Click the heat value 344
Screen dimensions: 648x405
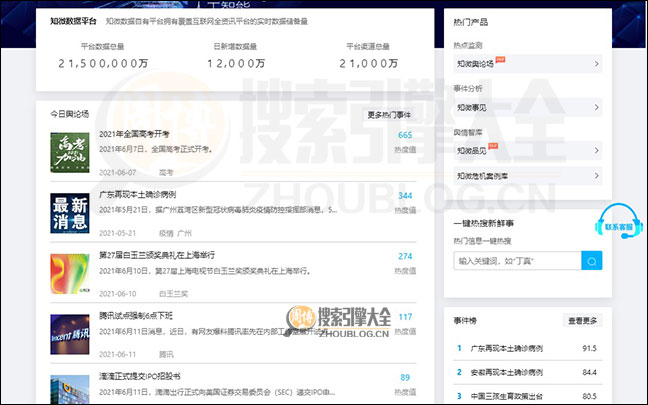pyautogui.click(x=405, y=195)
